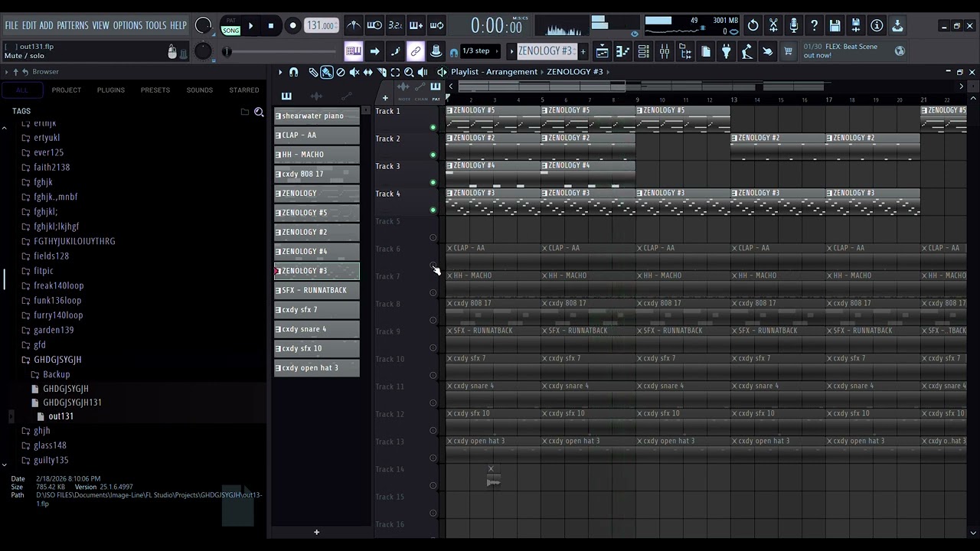Add a new pattern with plus button
The height and width of the screenshot is (551, 980).
pos(583,51)
